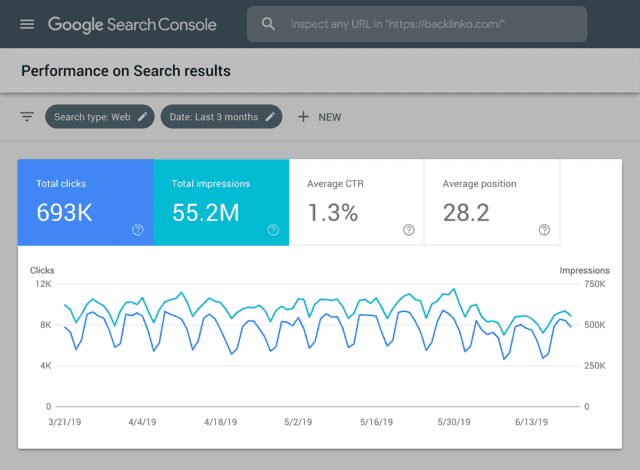Toggle the Total impressions metric card
This screenshot has width=640, height=470.
(221, 201)
